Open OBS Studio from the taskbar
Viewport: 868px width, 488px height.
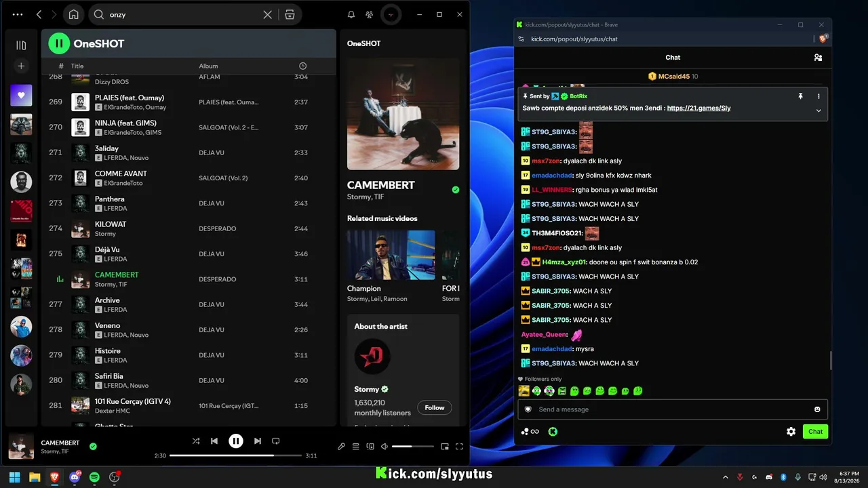pos(115,477)
